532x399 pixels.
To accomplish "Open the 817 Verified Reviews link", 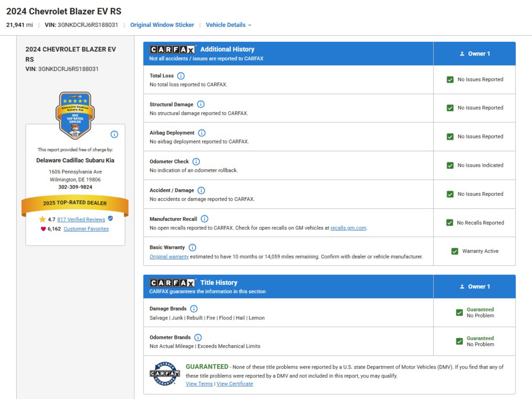I will 81,220.
